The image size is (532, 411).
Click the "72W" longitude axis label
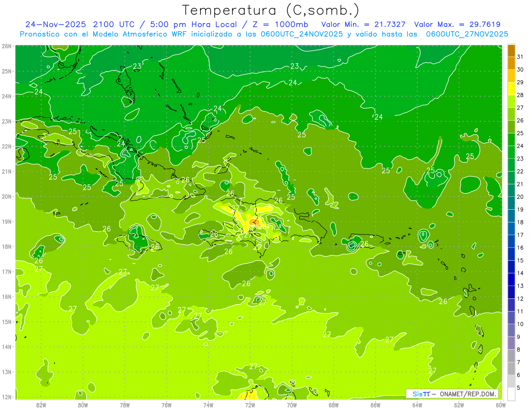coord(250,405)
